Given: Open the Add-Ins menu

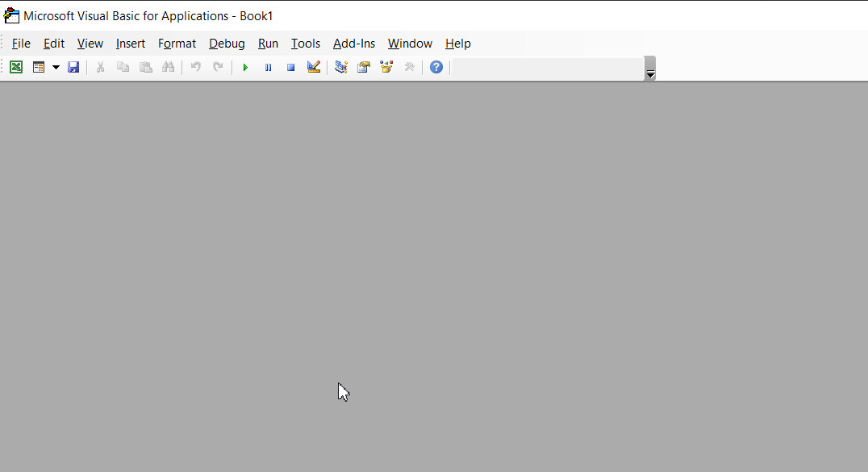Looking at the screenshot, I should point(354,44).
